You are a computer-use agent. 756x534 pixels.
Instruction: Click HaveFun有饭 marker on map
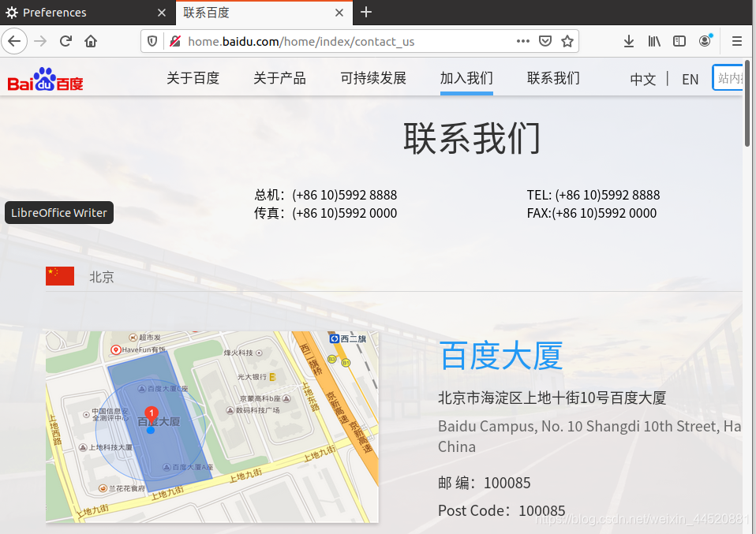coord(138,349)
